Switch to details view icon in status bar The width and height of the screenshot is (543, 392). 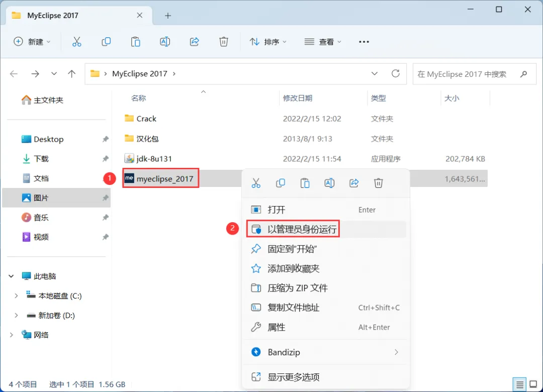(519, 384)
